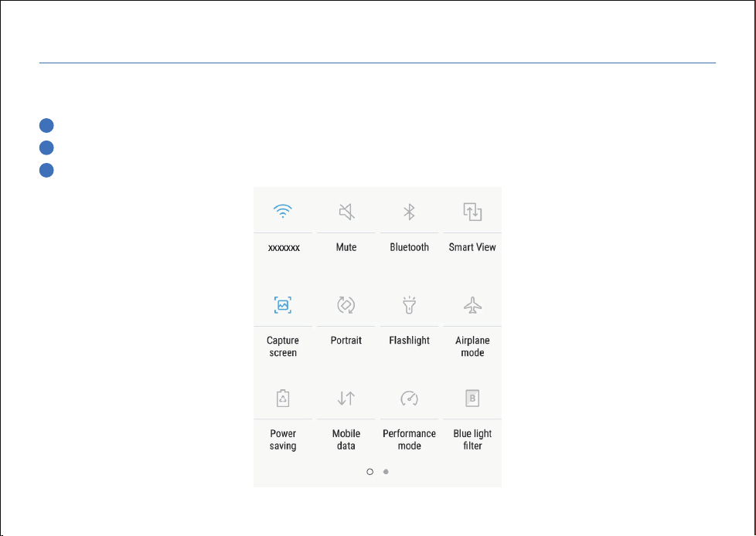Toggle the Airplane mode icon

(472, 305)
